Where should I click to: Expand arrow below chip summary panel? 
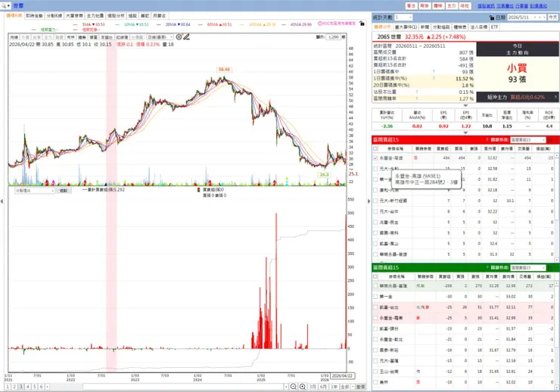coord(465,106)
